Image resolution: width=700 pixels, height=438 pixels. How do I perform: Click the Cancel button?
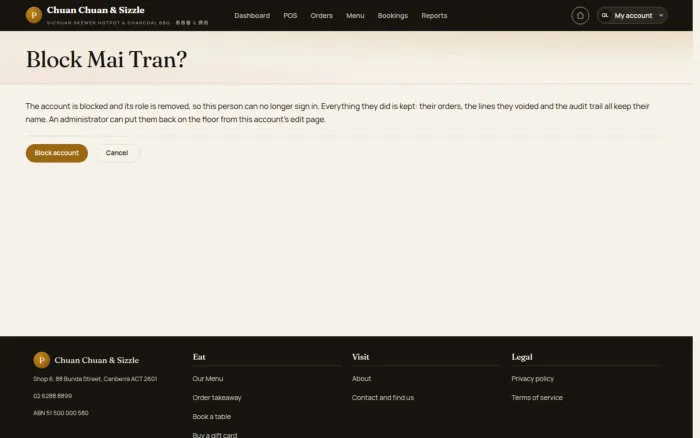[x=117, y=153]
